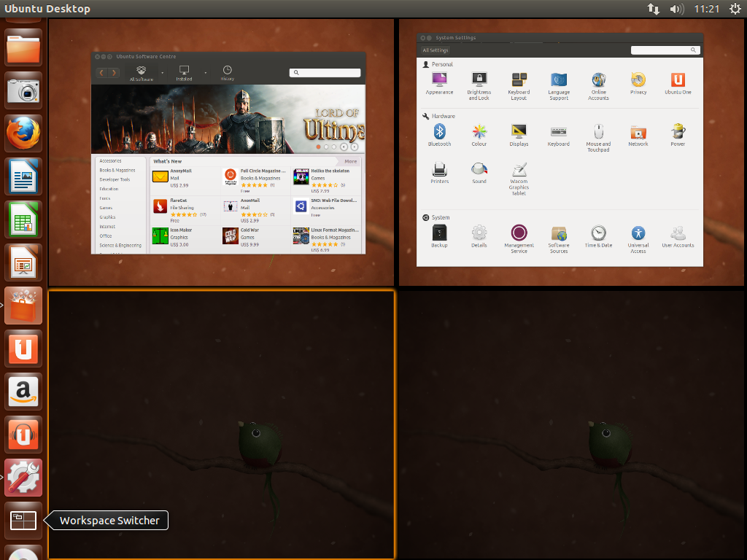Viewport: 747px width, 560px height.
Task: Launch LibreOffice Writer
Action: [x=23, y=176]
